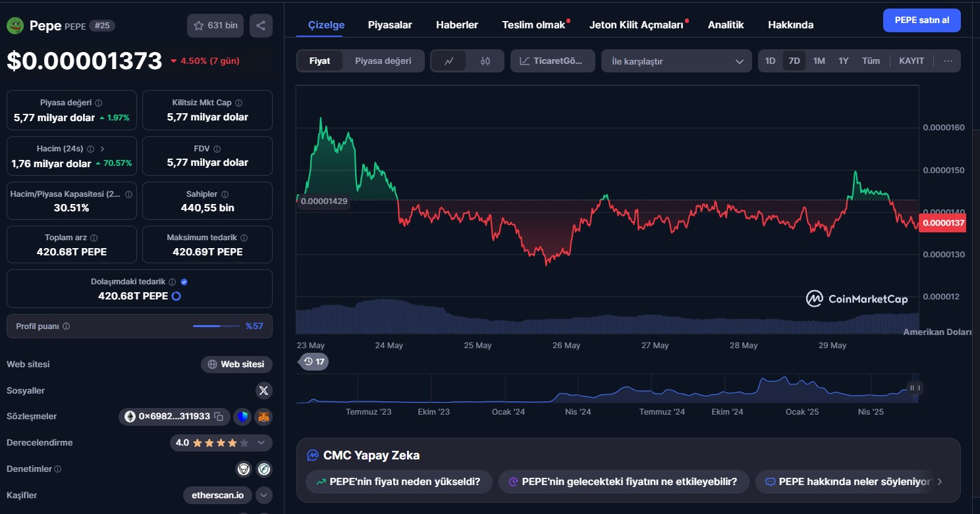Open the Piyasalar tab
Screen dimensions: 980x514
(390, 25)
